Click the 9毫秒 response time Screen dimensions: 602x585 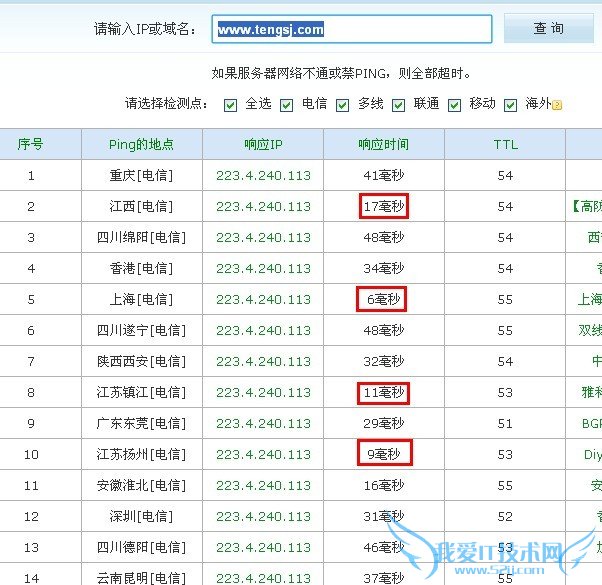point(384,454)
